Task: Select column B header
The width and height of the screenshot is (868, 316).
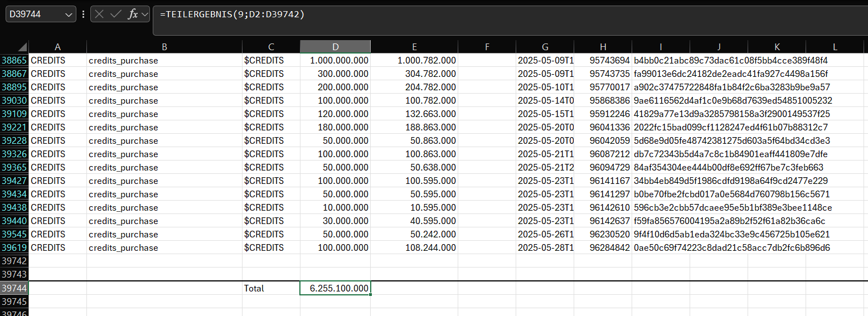Action: pos(164,47)
